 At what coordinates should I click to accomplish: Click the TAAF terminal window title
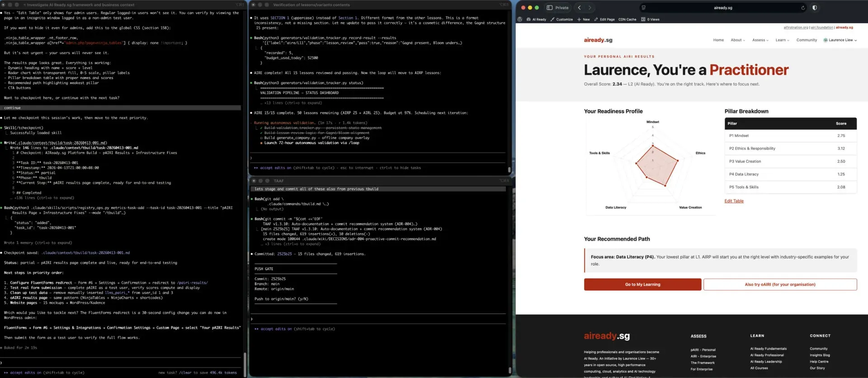pos(278,181)
